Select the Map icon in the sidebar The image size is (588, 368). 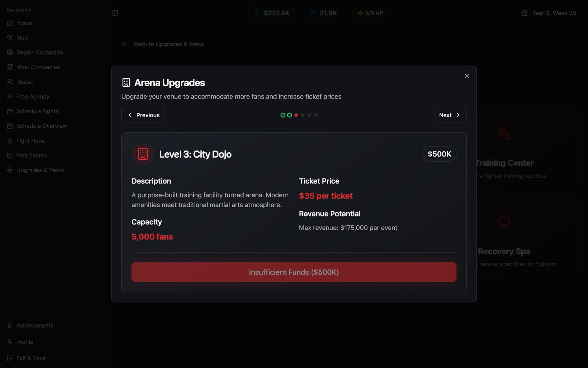(x=10, y=37)
